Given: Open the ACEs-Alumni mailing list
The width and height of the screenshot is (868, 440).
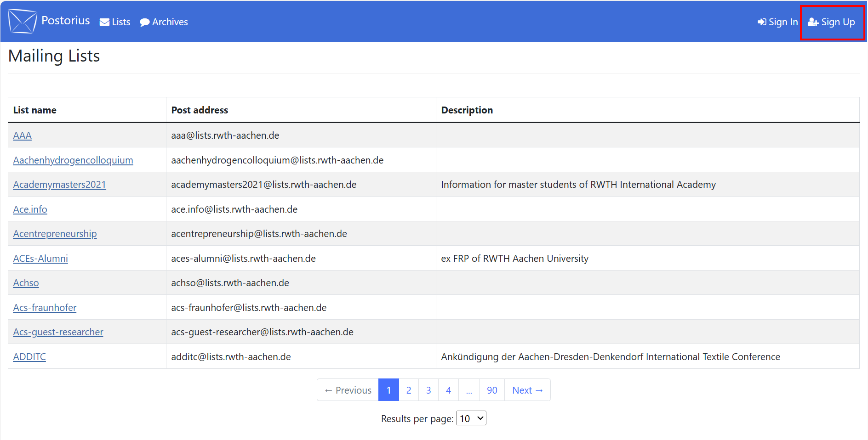Looking at the screenshot, I should click(x=40, y=258).
